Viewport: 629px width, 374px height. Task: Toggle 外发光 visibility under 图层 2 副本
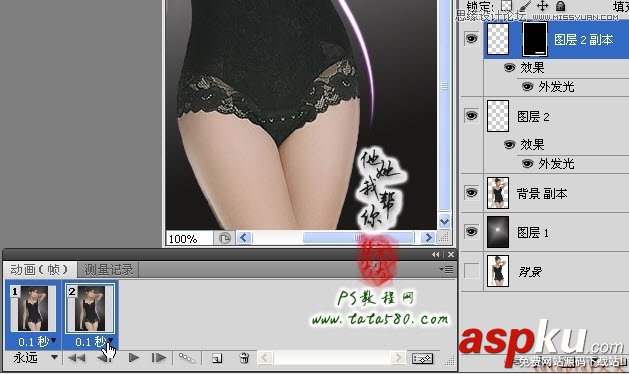[527, 86]
